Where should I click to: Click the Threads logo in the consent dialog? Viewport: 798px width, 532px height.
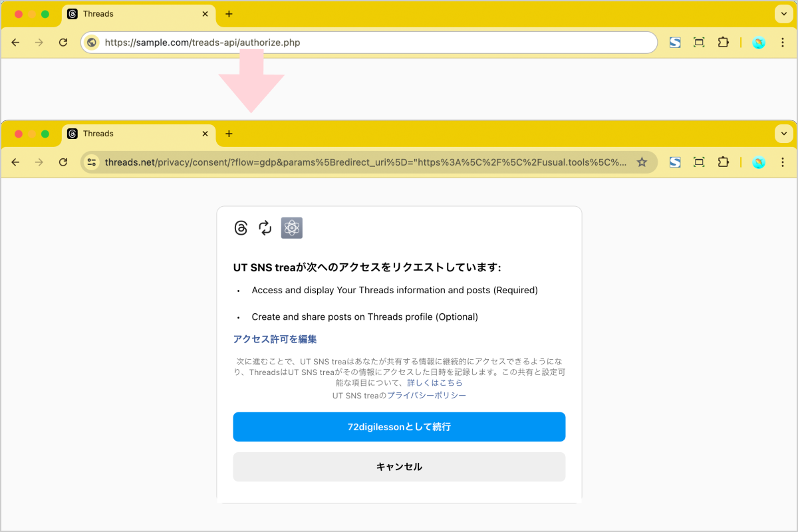tap(241, 228)
